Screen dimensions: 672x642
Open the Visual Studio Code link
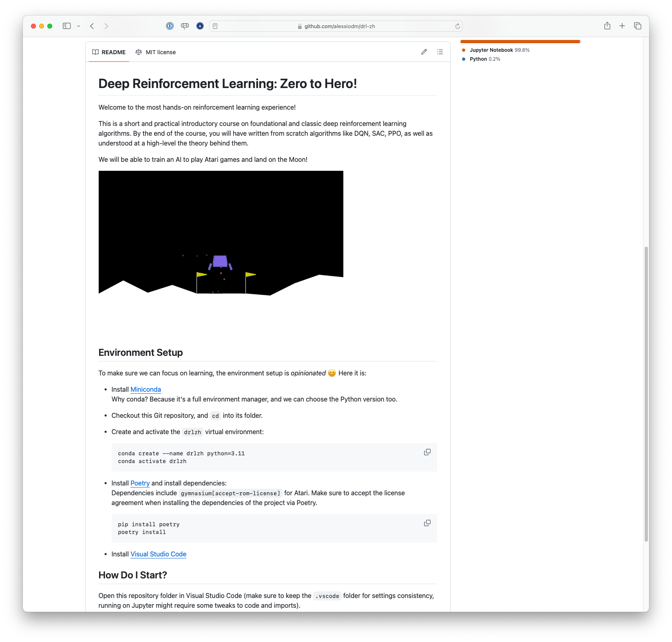point(158,554)
